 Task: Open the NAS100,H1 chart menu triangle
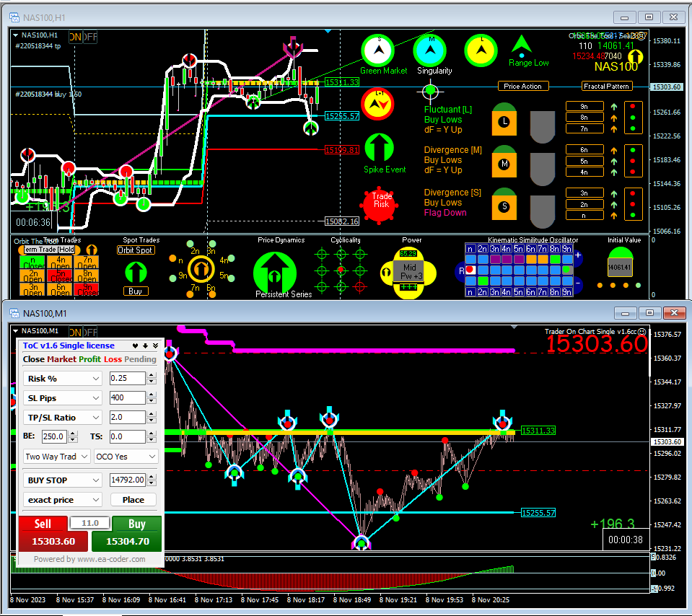tap(15, 35)
